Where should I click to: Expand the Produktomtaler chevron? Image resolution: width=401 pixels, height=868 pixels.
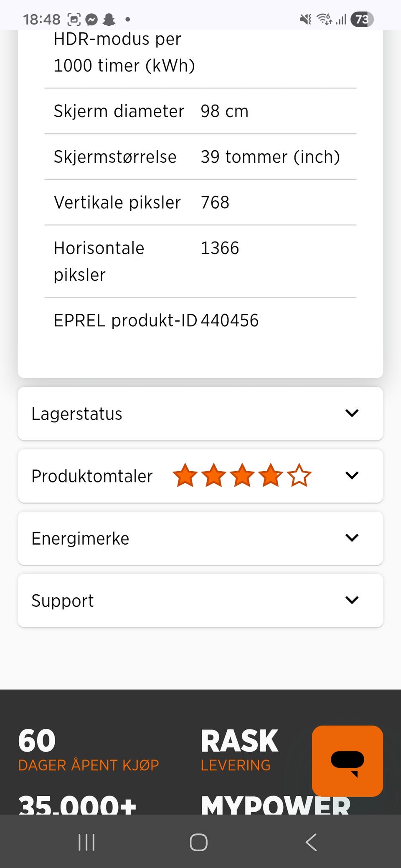352,475
